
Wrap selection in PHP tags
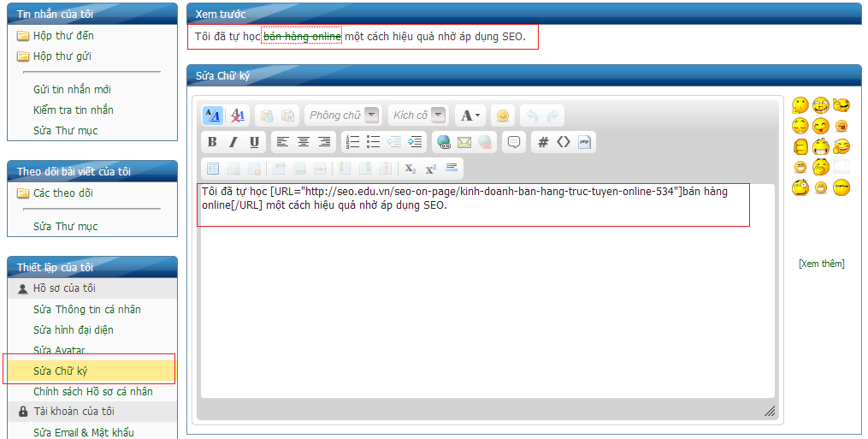point(585,142)
